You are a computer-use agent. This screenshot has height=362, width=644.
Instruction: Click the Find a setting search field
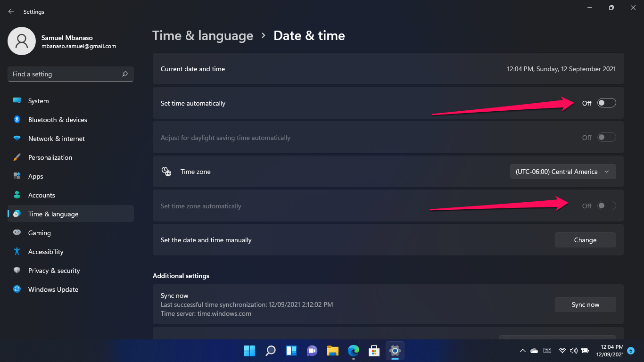pos(71,74)
